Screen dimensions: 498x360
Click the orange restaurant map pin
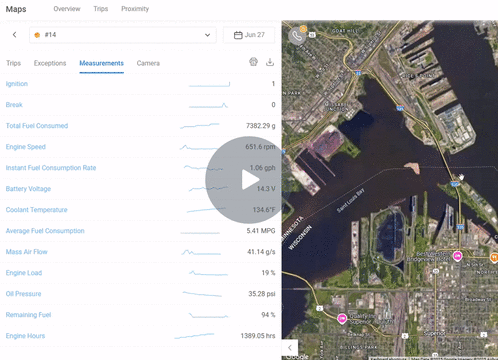[x=494, y=257]
